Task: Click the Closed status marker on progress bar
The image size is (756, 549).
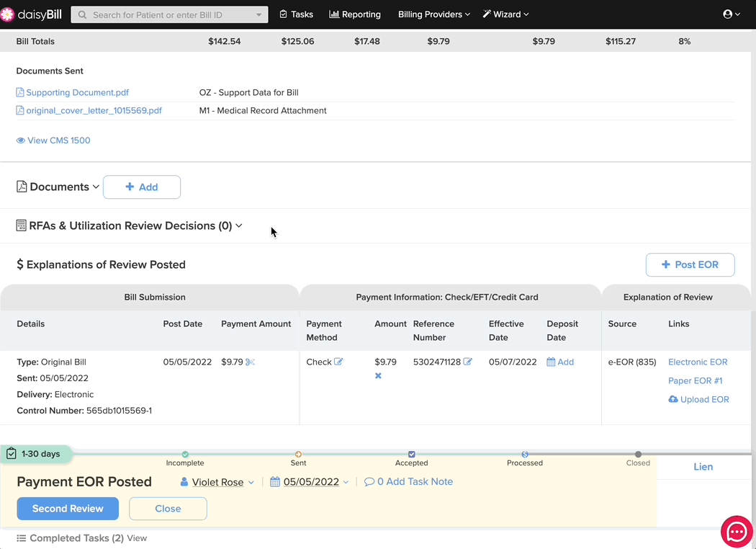Action: click(x=638, y=454)
